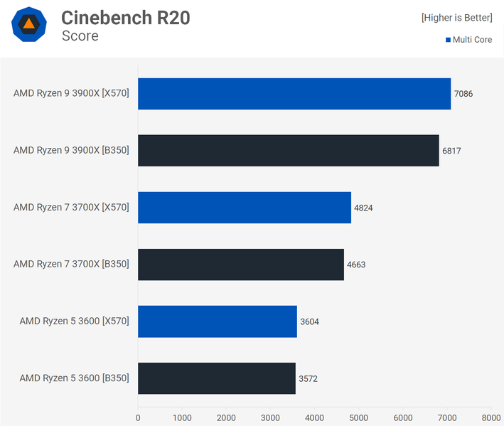504x426 pixels.
Task: Click the 4000 tick on the x-axis
Action: 314,417
